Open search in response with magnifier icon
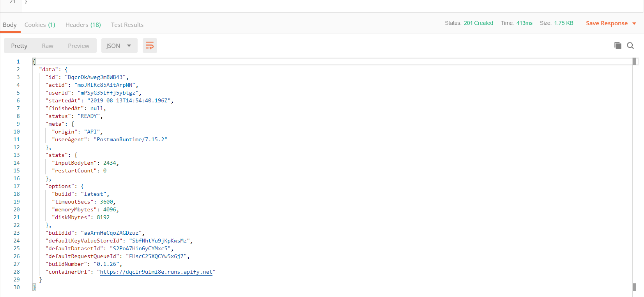 tap(630, 46)
